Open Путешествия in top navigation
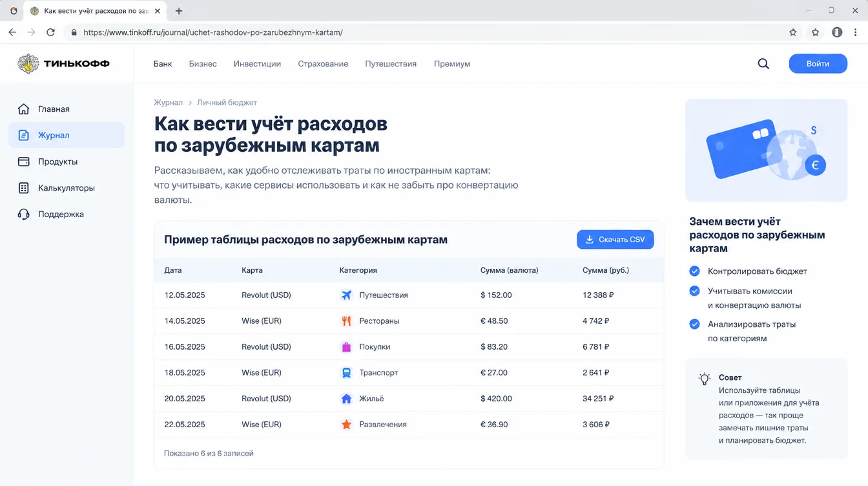 pyautogui.click(x=391, y=64)
